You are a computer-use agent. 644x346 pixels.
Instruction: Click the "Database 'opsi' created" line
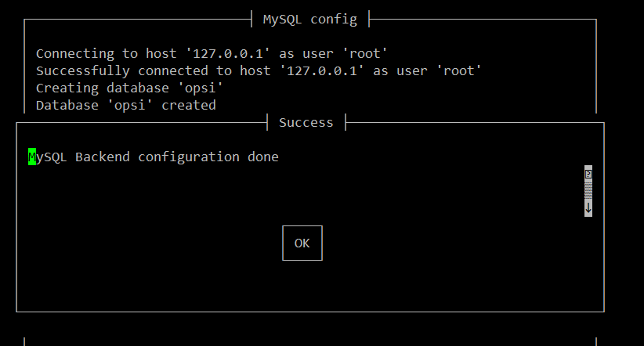(x=125, y=105)
